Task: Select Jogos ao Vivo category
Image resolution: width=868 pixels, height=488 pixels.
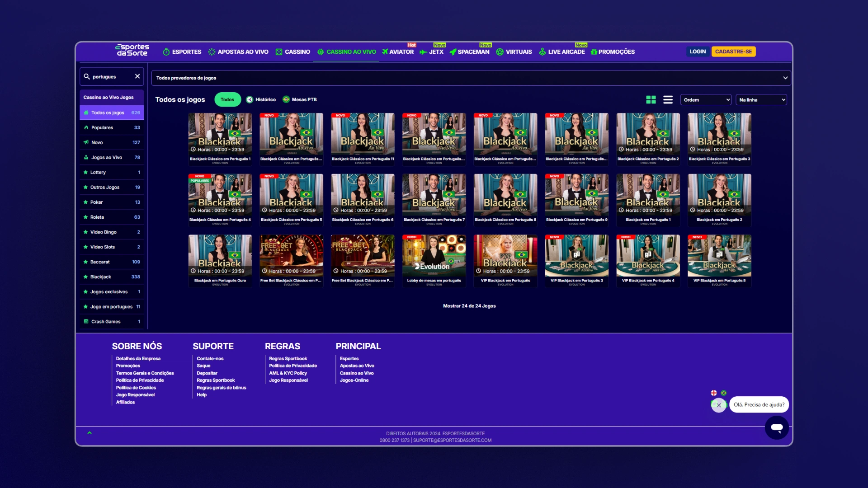Action: [112, 157]
